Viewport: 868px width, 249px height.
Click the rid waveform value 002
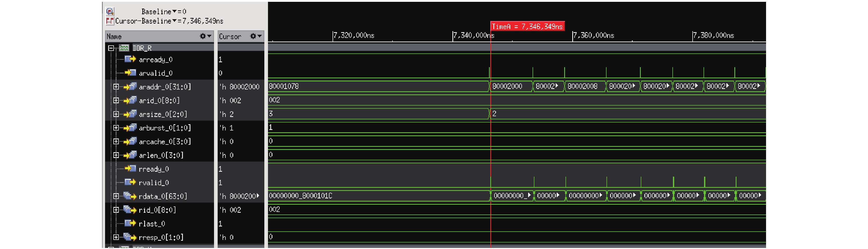coord(275,209)
